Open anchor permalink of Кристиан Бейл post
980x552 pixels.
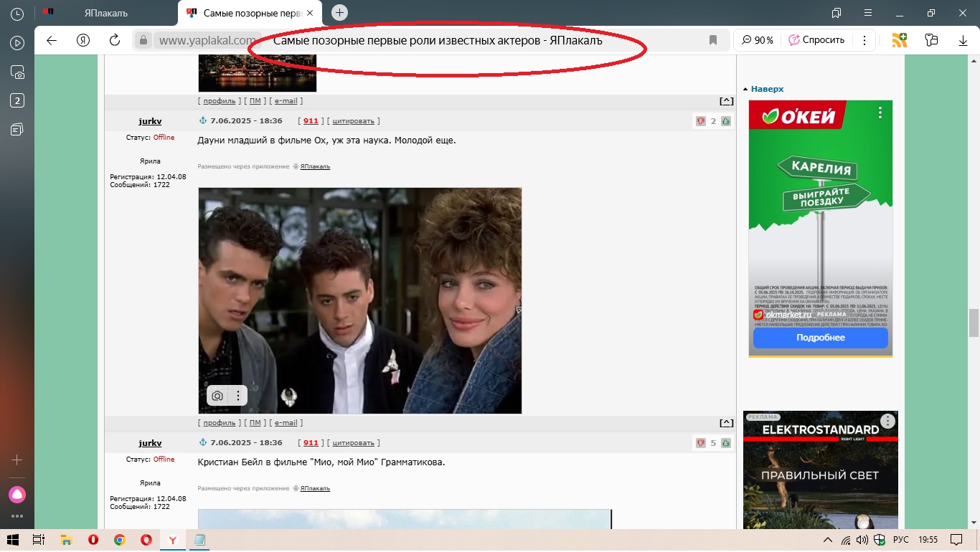tap(202, 442)
